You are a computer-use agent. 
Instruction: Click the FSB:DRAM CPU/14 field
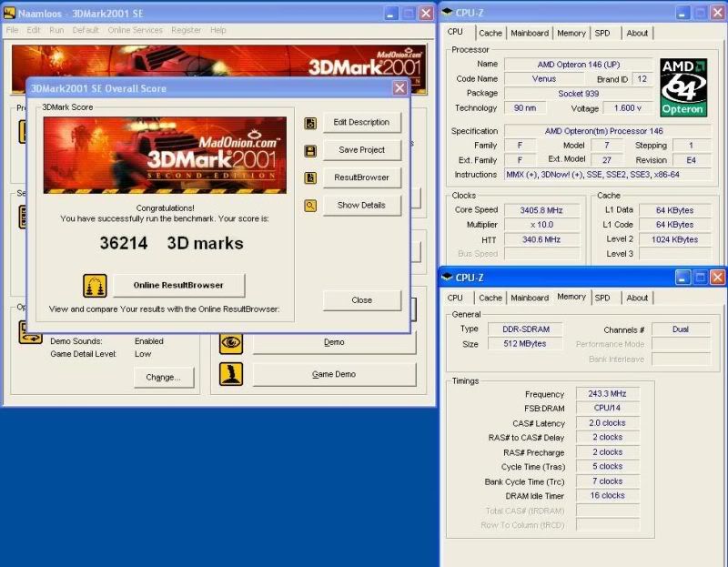point(607,408)
